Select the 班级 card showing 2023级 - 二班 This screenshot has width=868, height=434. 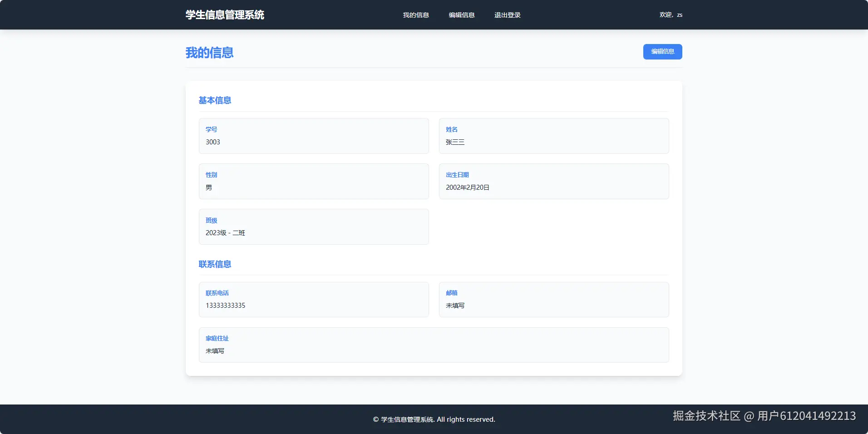(x=313, y=227)
